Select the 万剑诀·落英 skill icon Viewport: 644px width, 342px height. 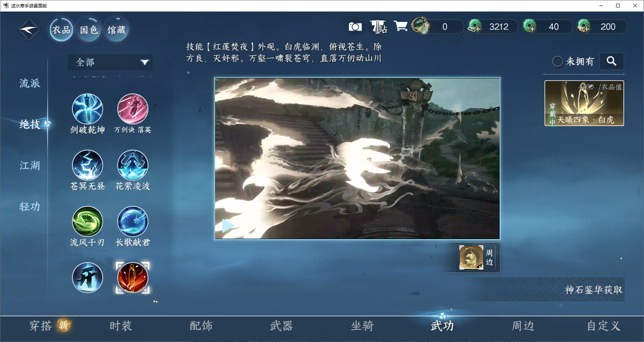tap(133, 109)
